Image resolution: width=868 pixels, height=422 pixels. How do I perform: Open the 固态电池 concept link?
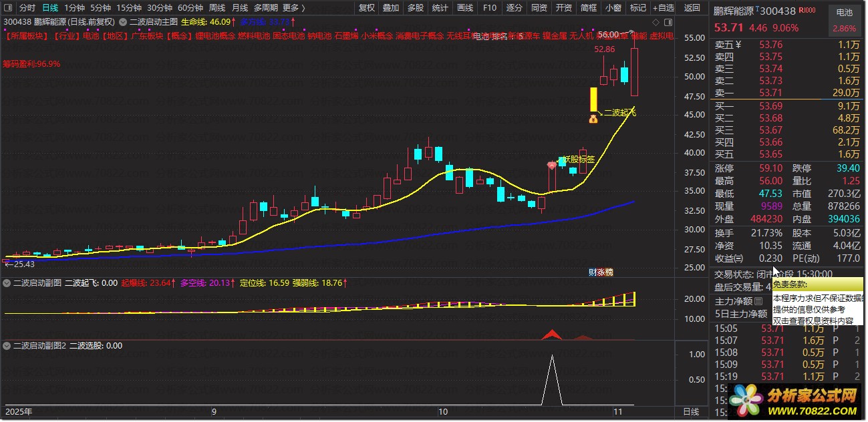click(288, 35)
